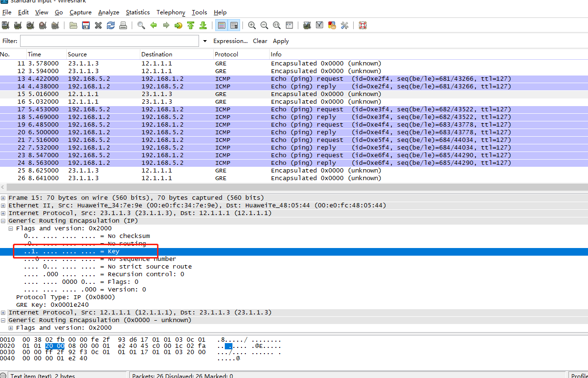Jump to the first packet
The image size is (588, 378).
click(191, 25)
